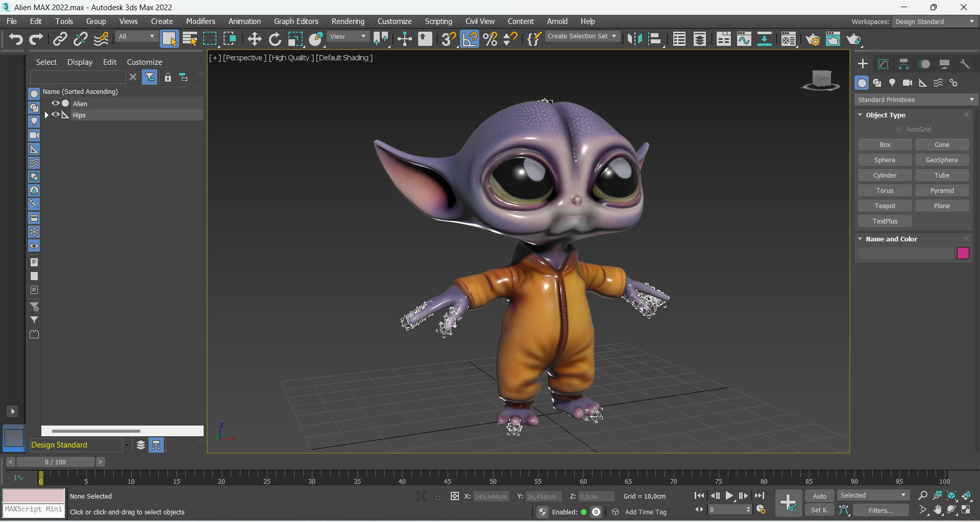Switch to the Modify command panel
The height and width of the screenshot is (522, 980).
tap(883, 64)
